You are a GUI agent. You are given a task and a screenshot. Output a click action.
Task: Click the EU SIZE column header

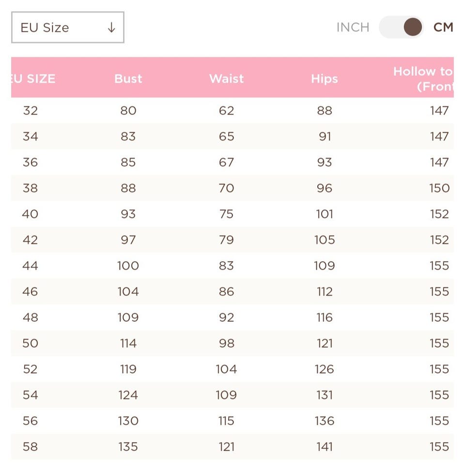[x=33, y=79]
